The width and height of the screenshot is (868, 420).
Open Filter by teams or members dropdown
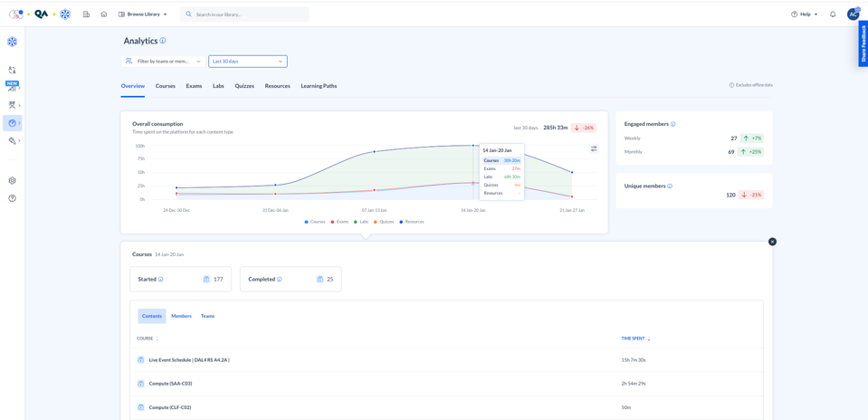pos(163,62)
